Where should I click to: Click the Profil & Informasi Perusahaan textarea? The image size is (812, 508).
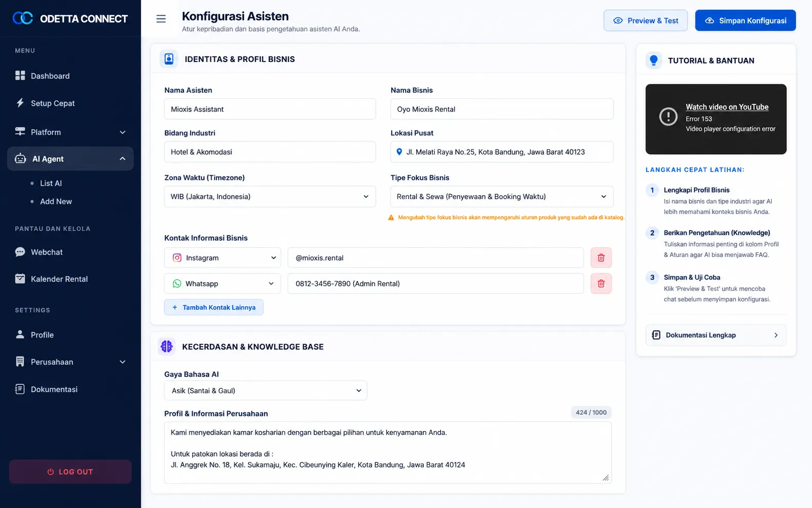coord(388,453)
